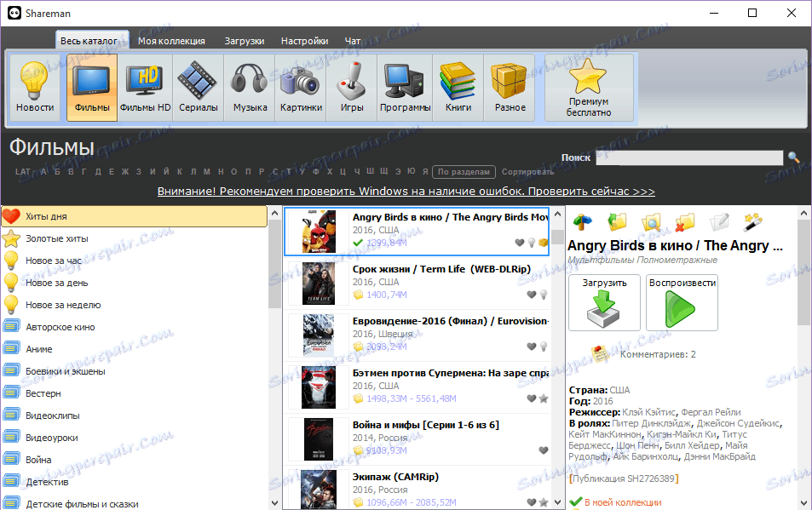
Task: Select the Аниме category
Action: 134,349
